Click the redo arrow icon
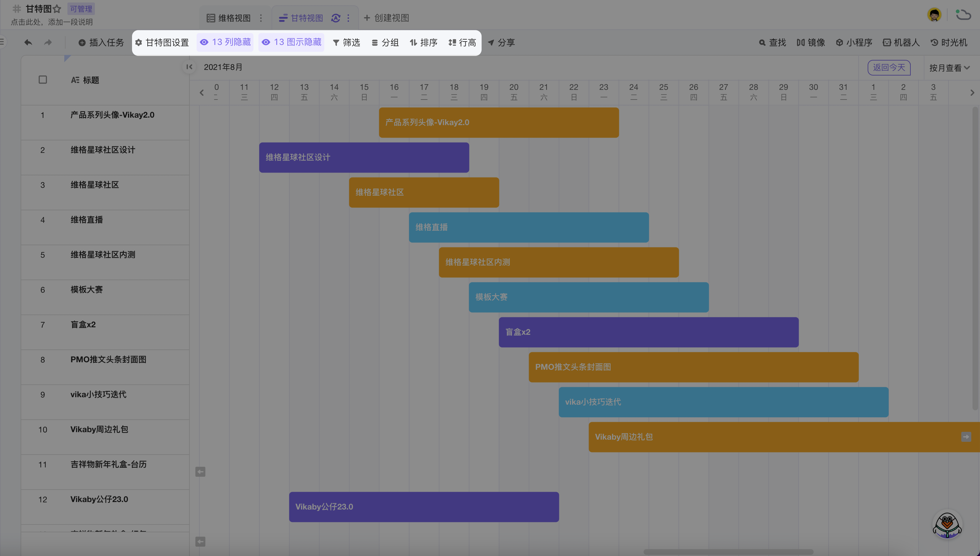The width and height of the screenshot is (980, 556). [48, 42]
